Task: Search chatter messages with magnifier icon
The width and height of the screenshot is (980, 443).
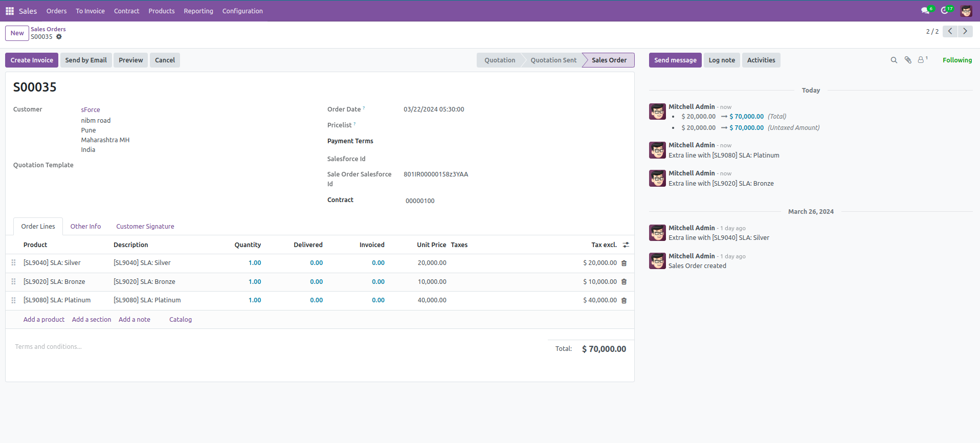Action: pos(894,60)
